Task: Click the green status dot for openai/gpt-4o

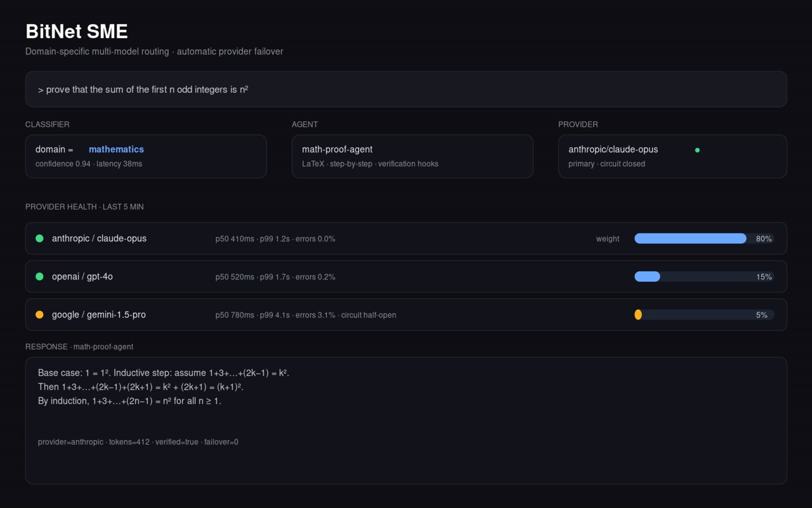Action: point(39,276)
